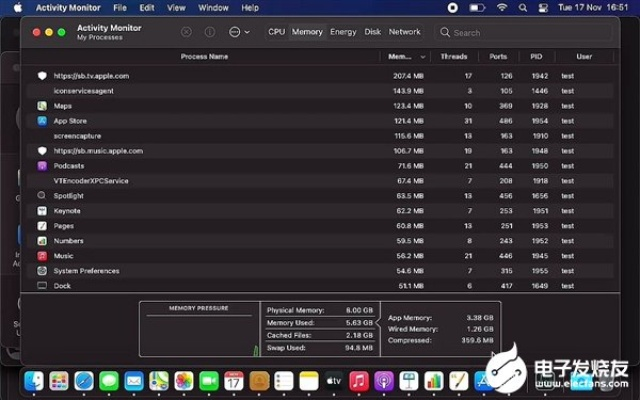640x400 pixels.
Task: Open Finder from the Dock
Action: tap(34, 381)
